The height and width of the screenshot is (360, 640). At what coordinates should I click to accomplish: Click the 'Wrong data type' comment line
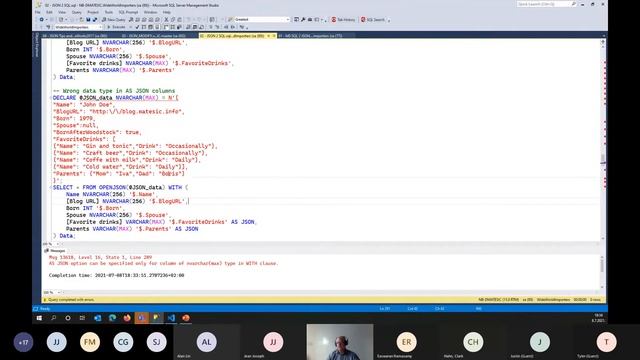point(114,91)
